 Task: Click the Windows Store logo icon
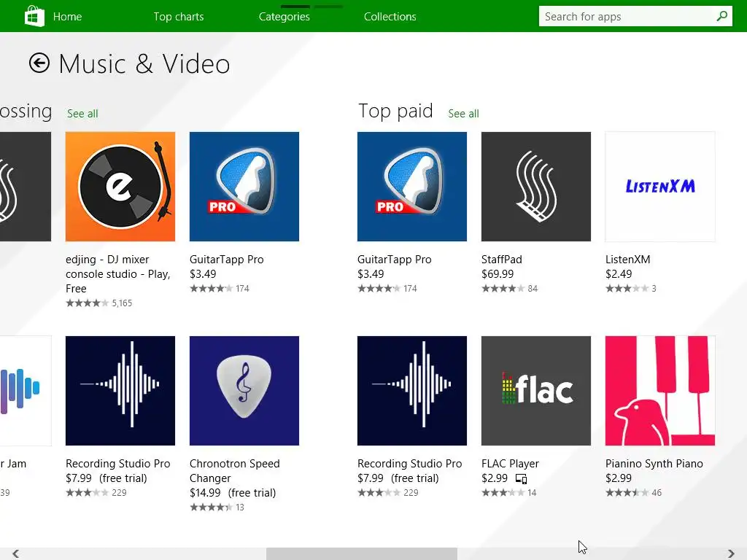click(34, 16)
